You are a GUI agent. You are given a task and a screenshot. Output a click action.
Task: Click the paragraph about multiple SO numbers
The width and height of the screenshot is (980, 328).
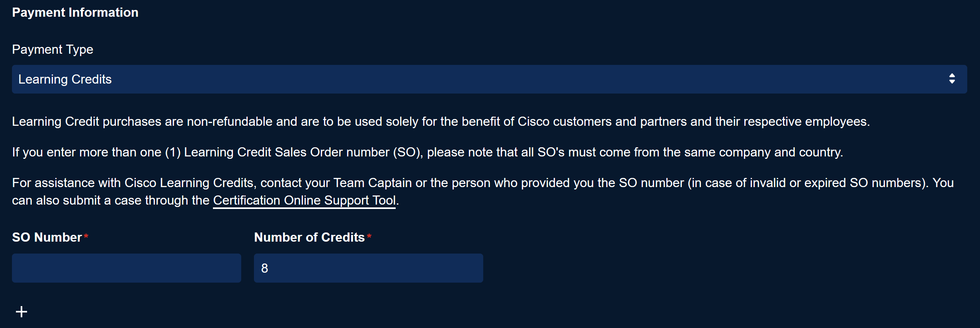(427, 152)
